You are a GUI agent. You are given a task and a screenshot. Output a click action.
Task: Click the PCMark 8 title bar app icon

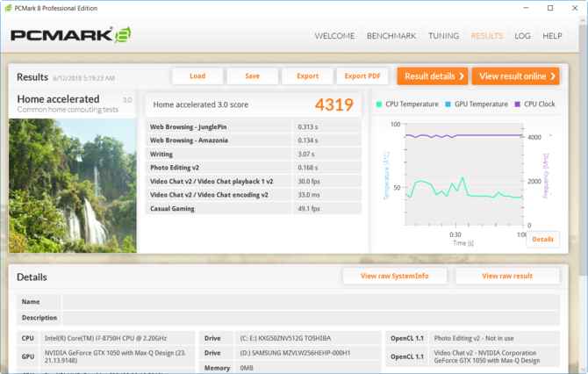pyautogui.click(x=9, y=8)
